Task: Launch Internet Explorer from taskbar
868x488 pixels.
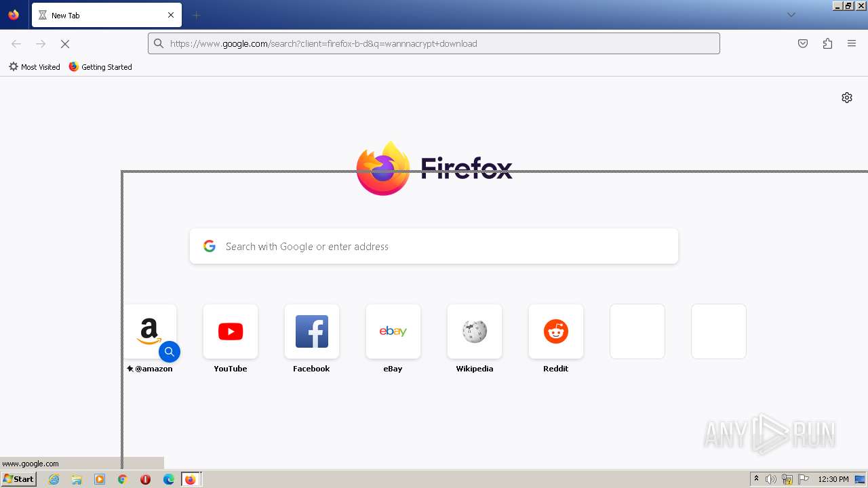Action: (54, 479)
